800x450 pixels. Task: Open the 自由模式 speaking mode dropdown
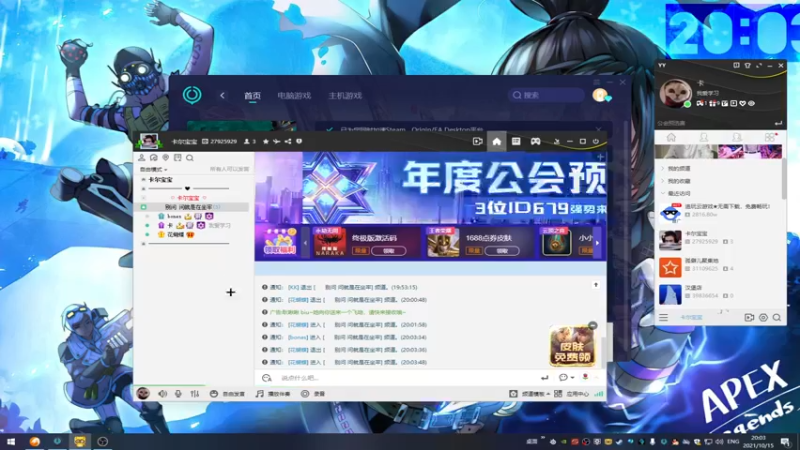tap(154, 169)
